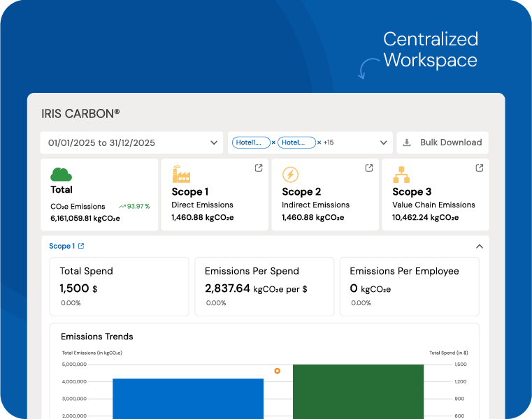The height and width of the screenshot is (419, 532).
Task: Click the Emissions Trends heading
Action: click(x=97, y=337)
